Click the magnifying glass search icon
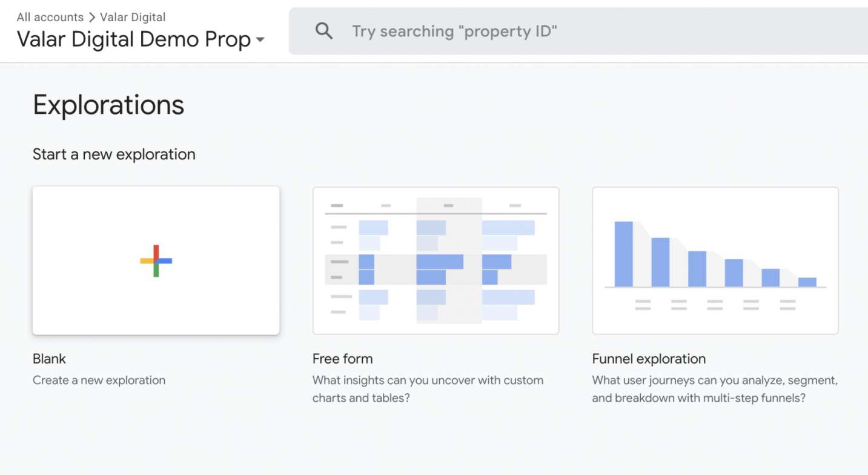This screenshot has height=475, width=868. (x=324, y=31)
